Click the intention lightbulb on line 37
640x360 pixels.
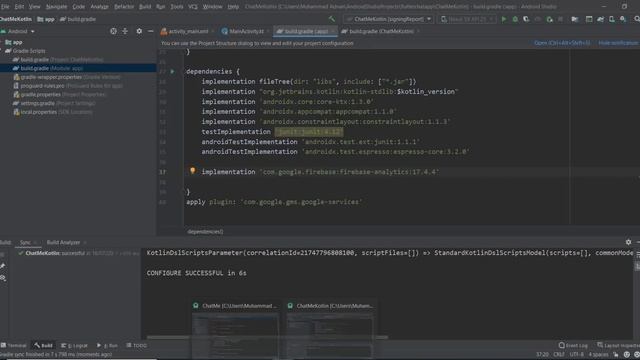(193, 171)
